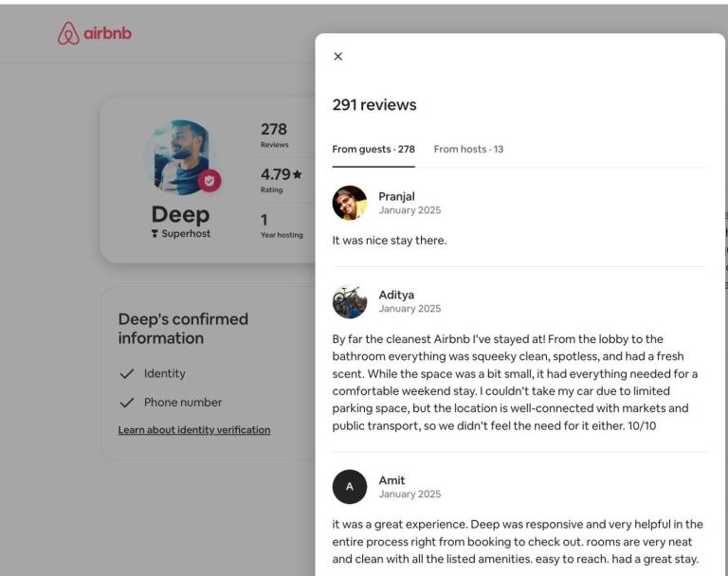Open Amit's letter avatar icon
The image size is (728, 576).
350,487
